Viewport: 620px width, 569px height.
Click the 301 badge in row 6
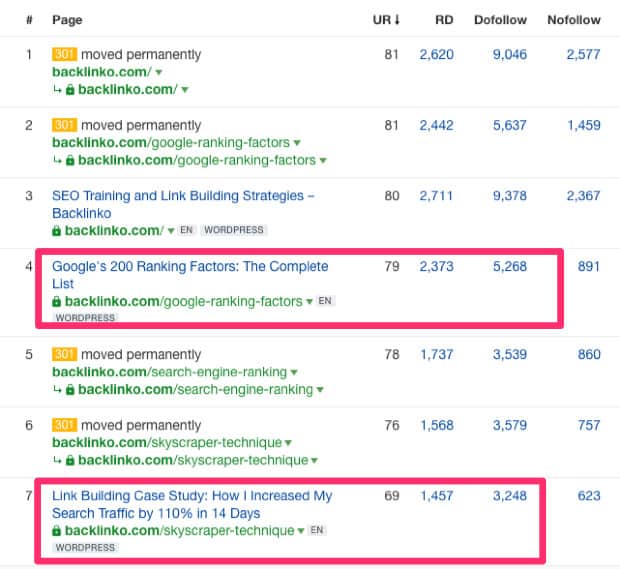(x=64, y=425)
